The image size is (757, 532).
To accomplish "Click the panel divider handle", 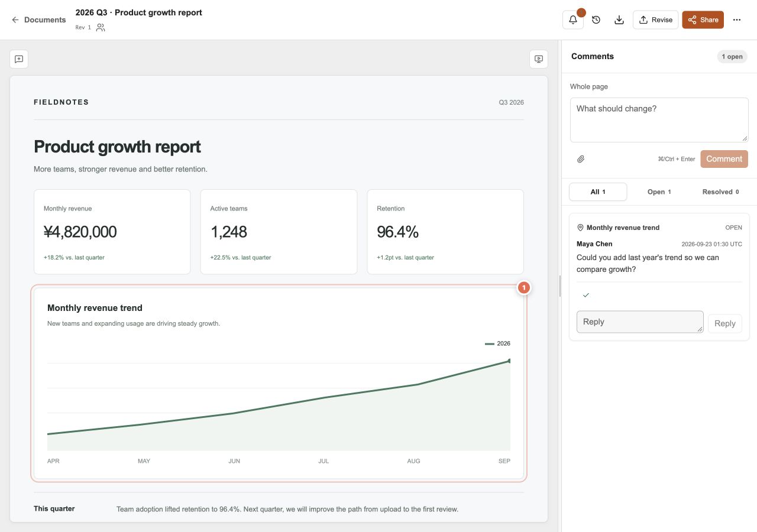I will click(x=559, y=286).
